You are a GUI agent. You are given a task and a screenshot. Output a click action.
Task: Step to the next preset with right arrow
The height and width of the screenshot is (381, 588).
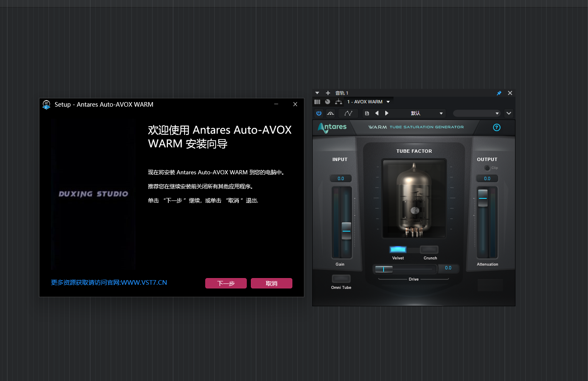[386, 113]
